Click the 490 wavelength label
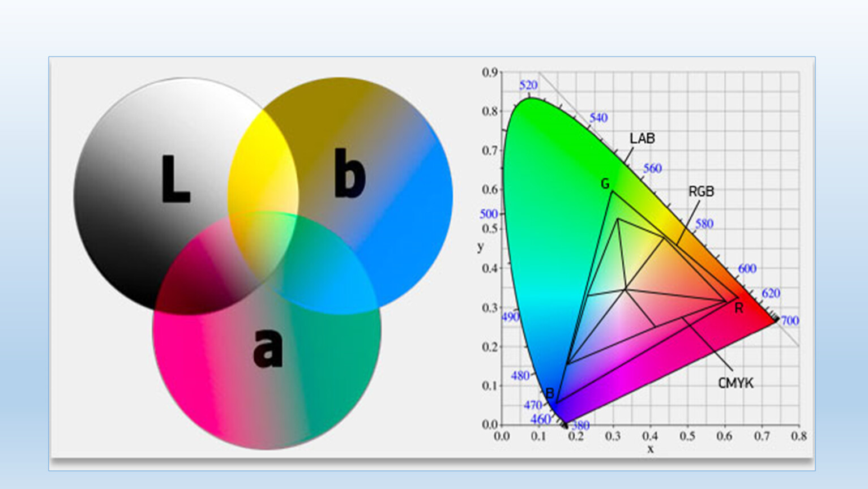Viewport: 868px width, 489px height. tap(510, 317)
